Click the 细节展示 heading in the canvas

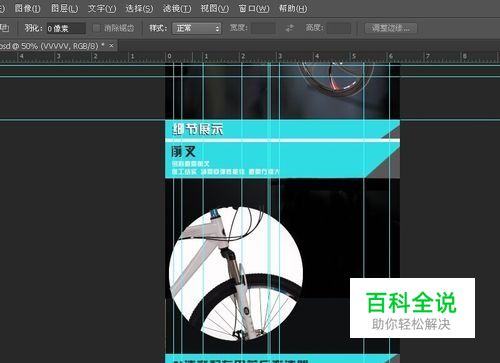click(198, 129)
